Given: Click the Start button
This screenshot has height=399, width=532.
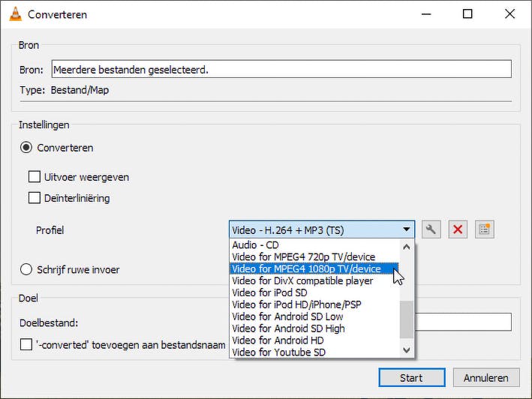Looking at the screenshot, I should coord(412,377).
